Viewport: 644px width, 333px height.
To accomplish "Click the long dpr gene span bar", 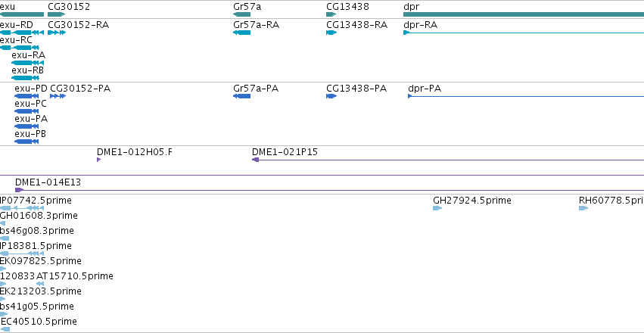I will point(524,14).
